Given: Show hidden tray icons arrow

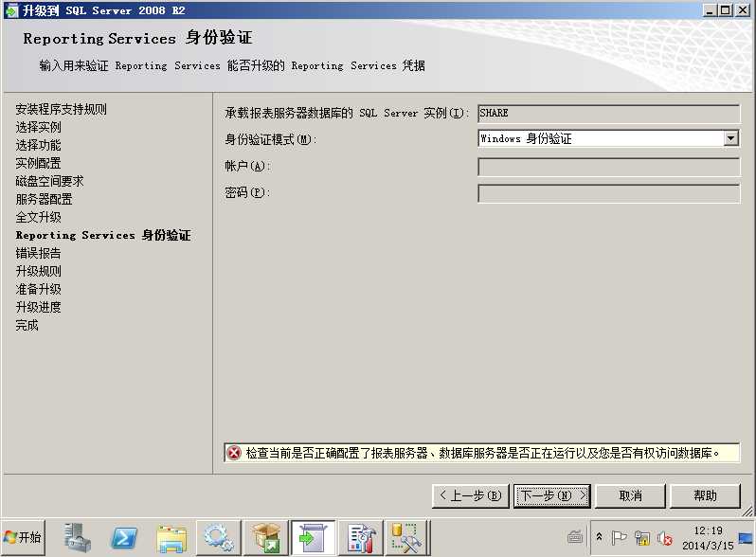Looking at the screenshot, I should tap(599, 536).
